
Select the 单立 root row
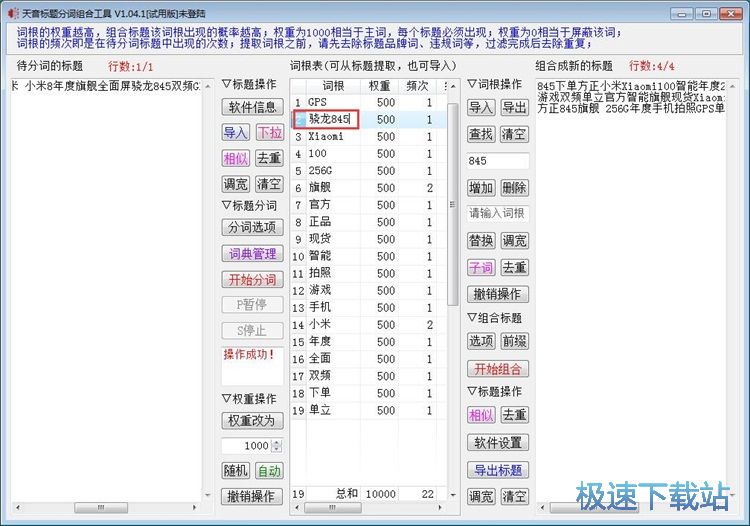point(368,410)
